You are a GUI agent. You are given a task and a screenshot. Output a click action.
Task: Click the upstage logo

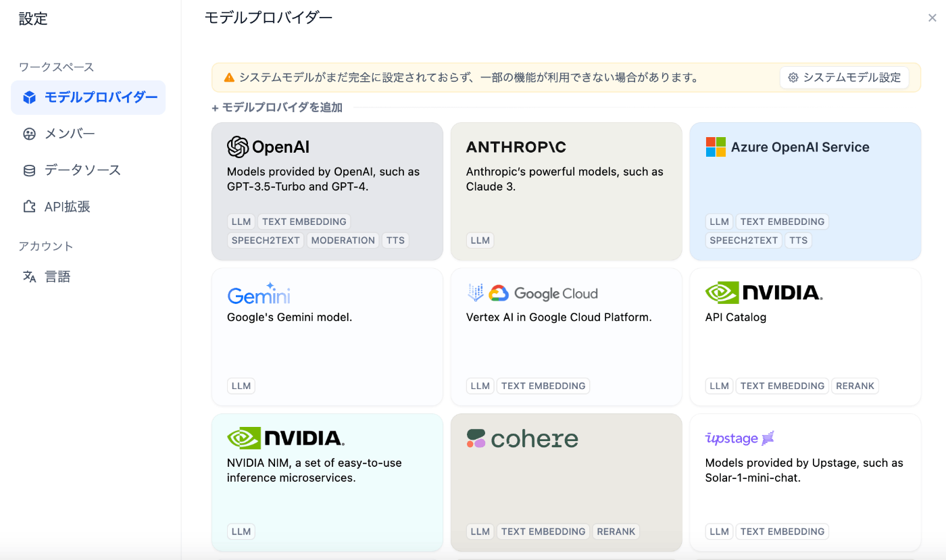tap(740, 438)
